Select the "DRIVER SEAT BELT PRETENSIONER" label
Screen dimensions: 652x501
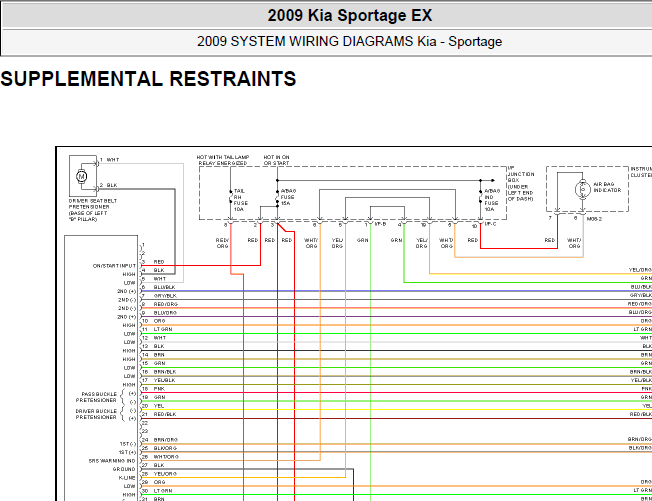pos(93,210)
